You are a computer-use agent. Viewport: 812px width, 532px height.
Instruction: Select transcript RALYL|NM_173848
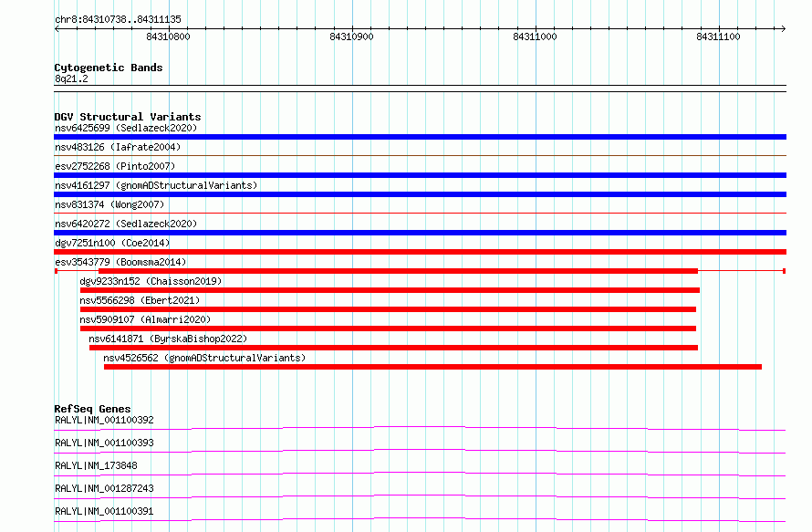(96, 465)
